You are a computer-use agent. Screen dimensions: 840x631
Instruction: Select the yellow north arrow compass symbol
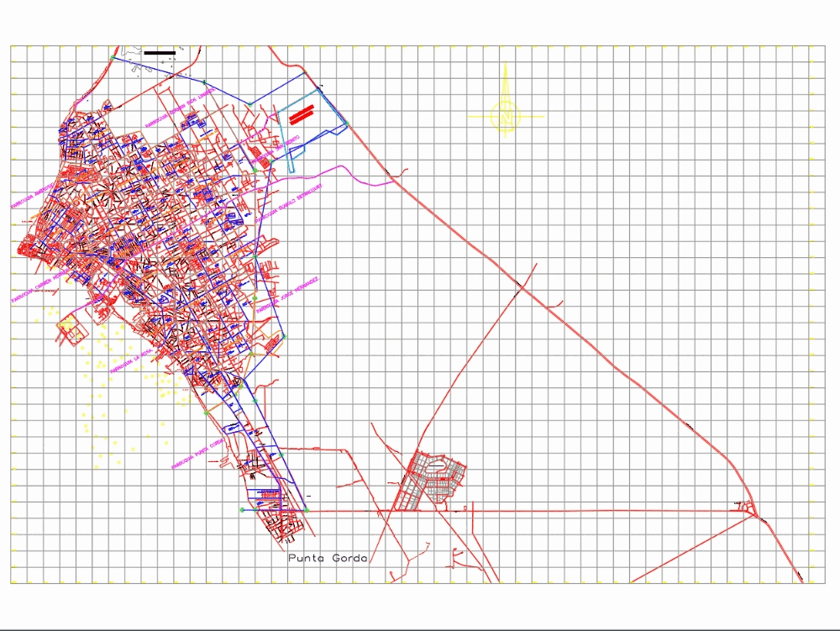[507, 117]
